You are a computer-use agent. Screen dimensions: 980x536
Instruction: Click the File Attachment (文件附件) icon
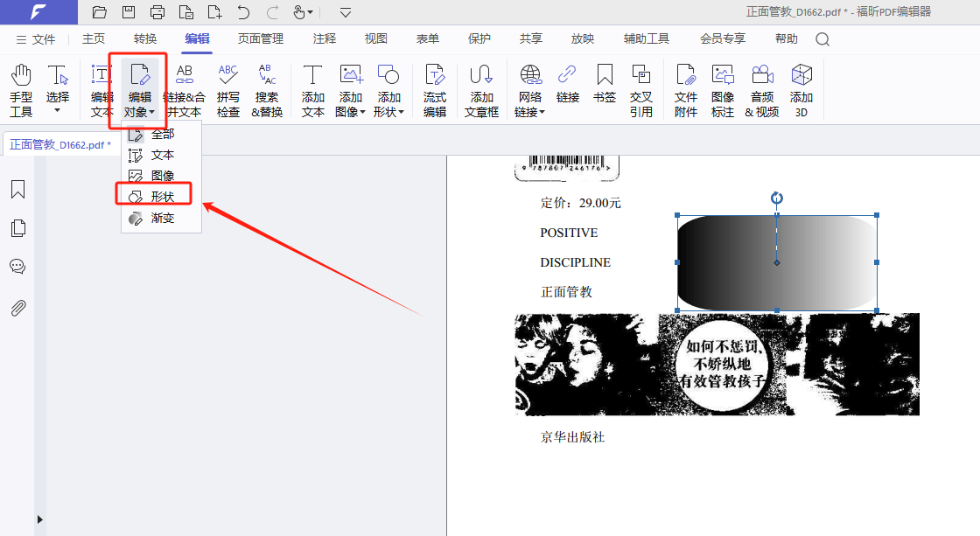pos(686,90)
